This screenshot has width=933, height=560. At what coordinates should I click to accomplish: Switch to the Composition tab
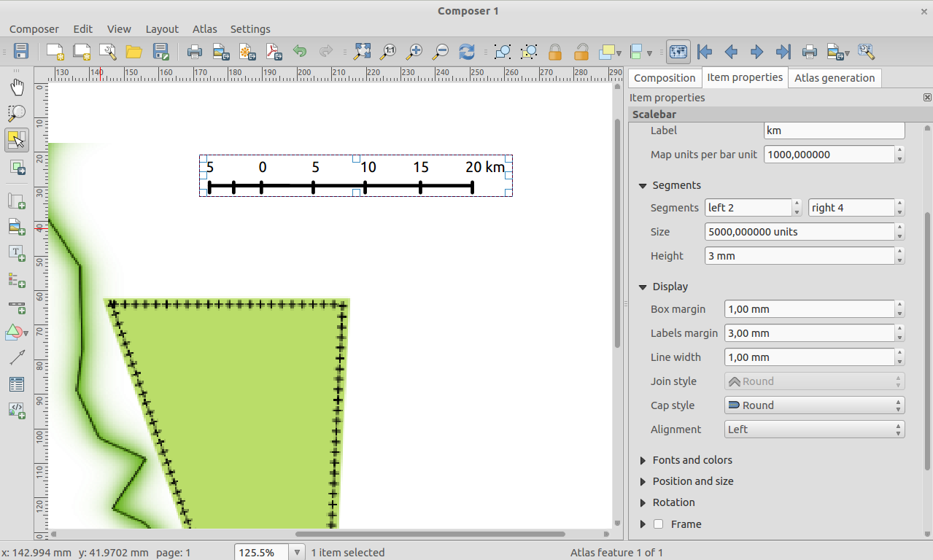665,78
